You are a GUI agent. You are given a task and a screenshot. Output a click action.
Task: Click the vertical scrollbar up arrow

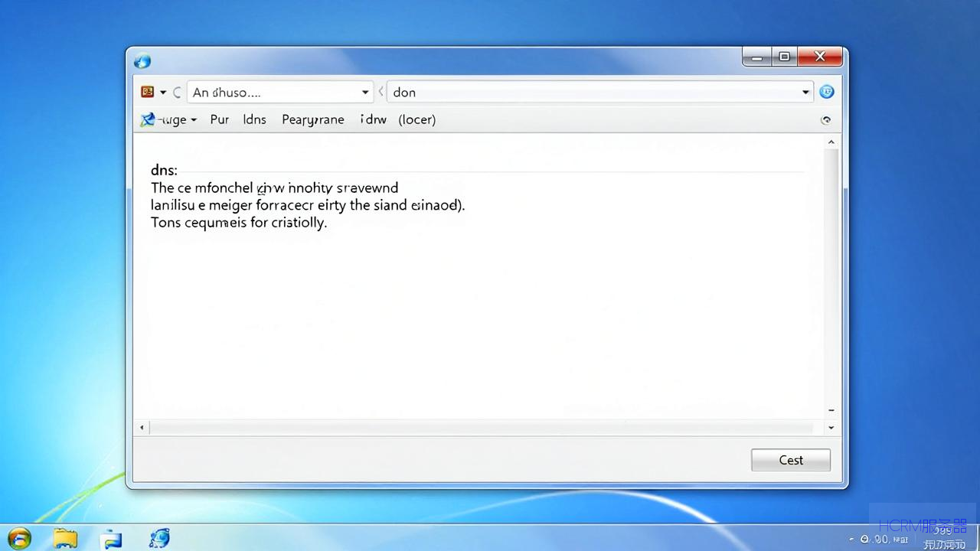click(831, 142)
